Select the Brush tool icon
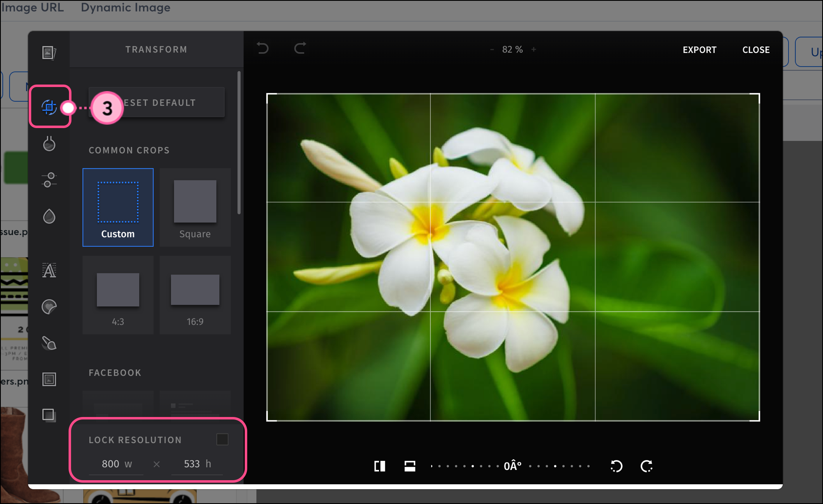 click(x=49, y=343)
